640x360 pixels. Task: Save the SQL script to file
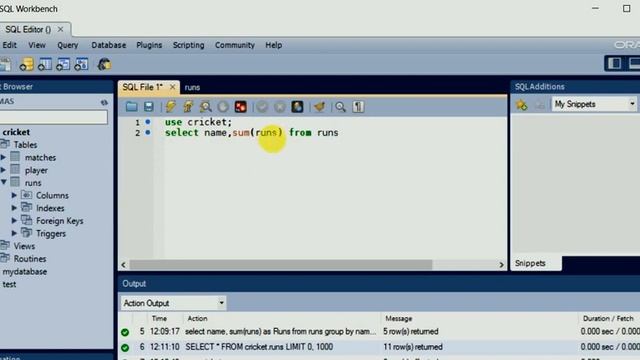(x=149, y=107)
